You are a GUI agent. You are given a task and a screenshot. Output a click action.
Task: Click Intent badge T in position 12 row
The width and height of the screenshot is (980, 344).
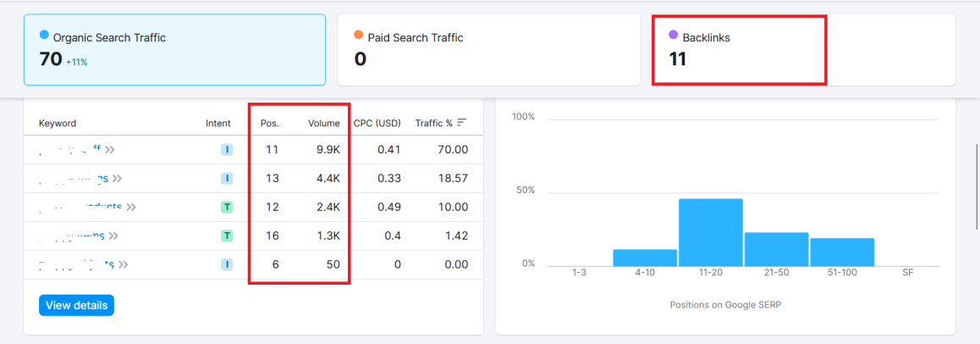tap(227, 207)
